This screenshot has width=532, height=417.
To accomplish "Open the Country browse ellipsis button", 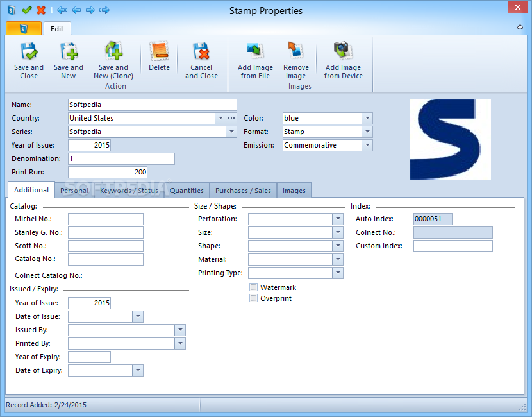I will [x=231, y=118].
